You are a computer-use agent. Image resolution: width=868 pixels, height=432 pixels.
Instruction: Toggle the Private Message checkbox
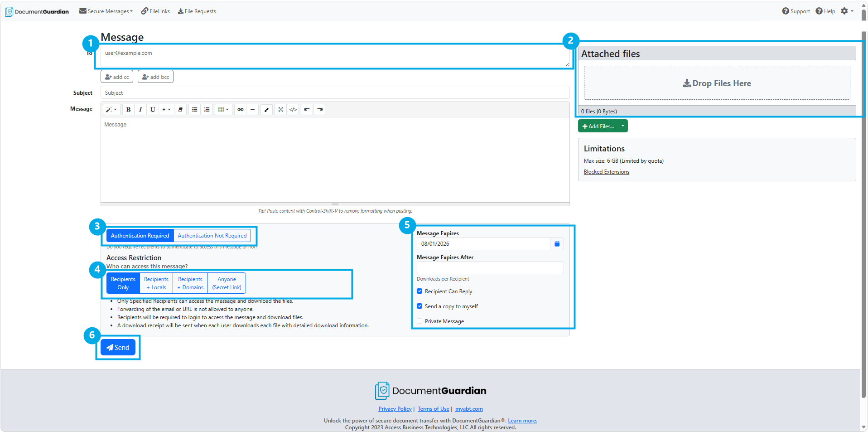click(420, 321)
